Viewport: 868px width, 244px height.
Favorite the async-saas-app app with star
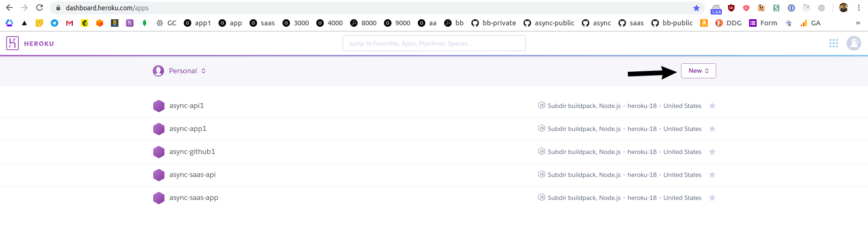pos(712,198)
